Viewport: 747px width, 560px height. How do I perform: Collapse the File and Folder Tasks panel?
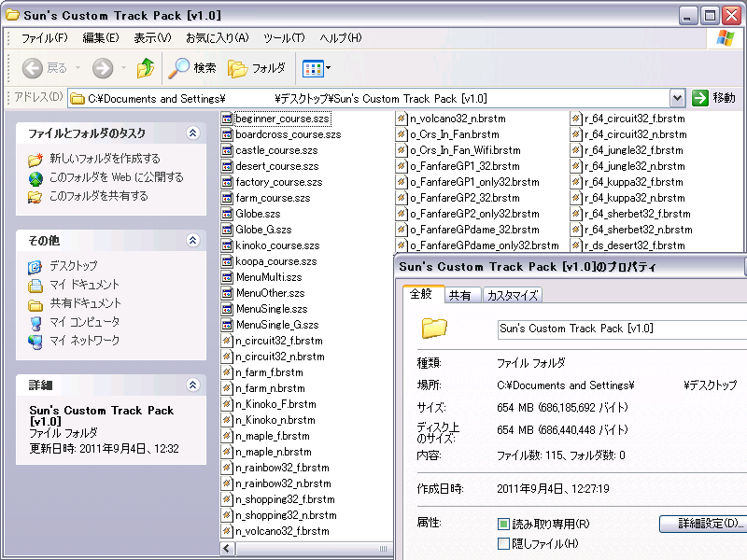[192, 133]
